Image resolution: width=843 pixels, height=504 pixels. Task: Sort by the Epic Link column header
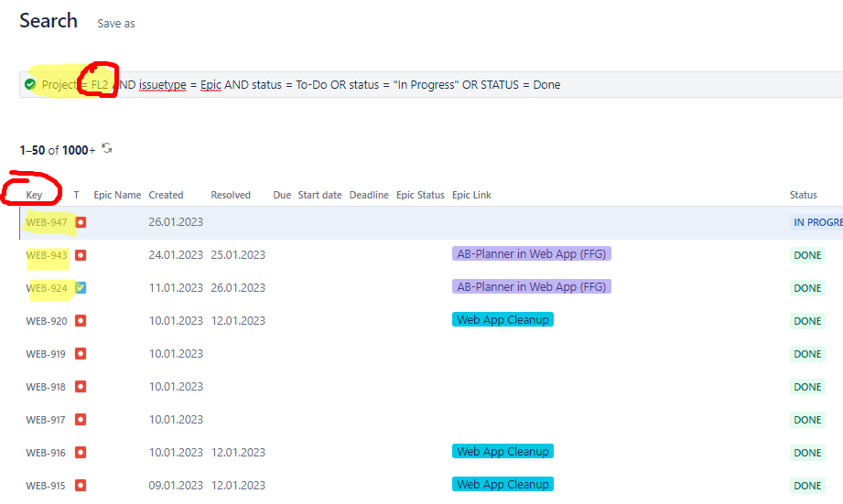click(471, 195)
